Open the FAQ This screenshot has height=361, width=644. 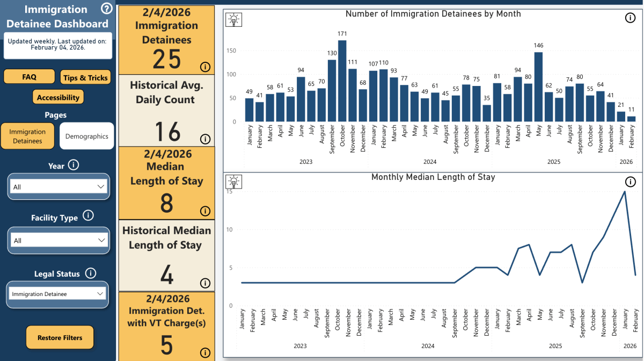pos(28,76)
